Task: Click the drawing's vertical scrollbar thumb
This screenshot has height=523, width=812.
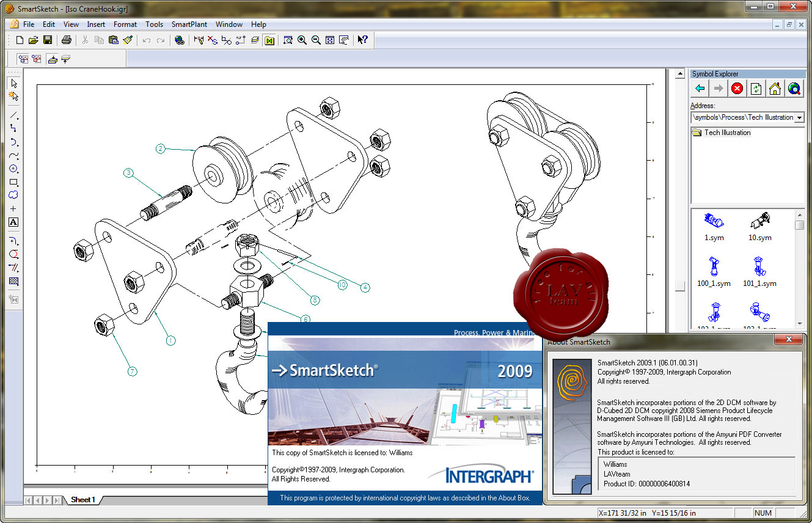Action: tap(679, 286)
